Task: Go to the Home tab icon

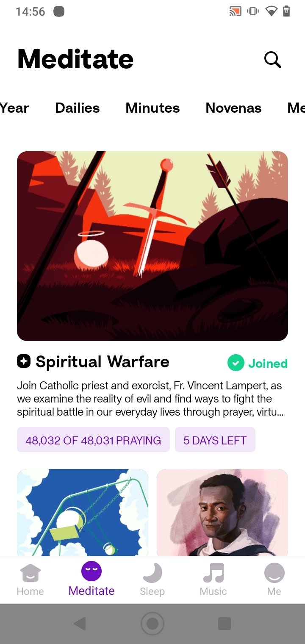Action: [x=30, y=573]
